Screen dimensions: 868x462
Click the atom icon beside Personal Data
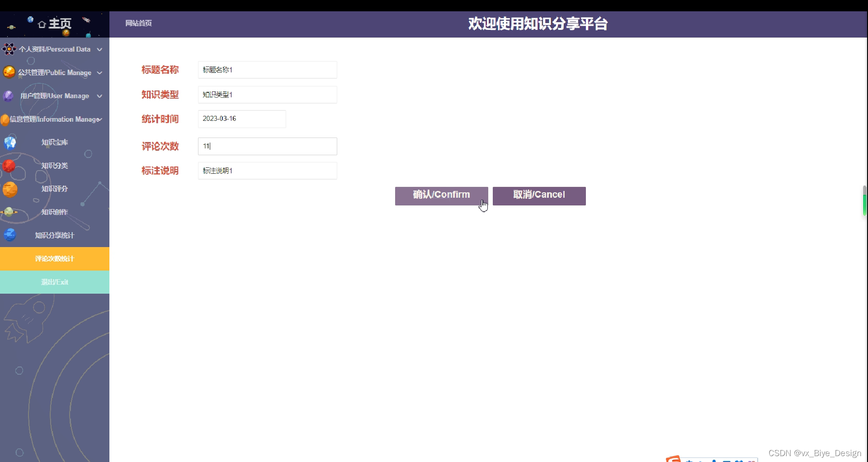[x=9, y=49]
